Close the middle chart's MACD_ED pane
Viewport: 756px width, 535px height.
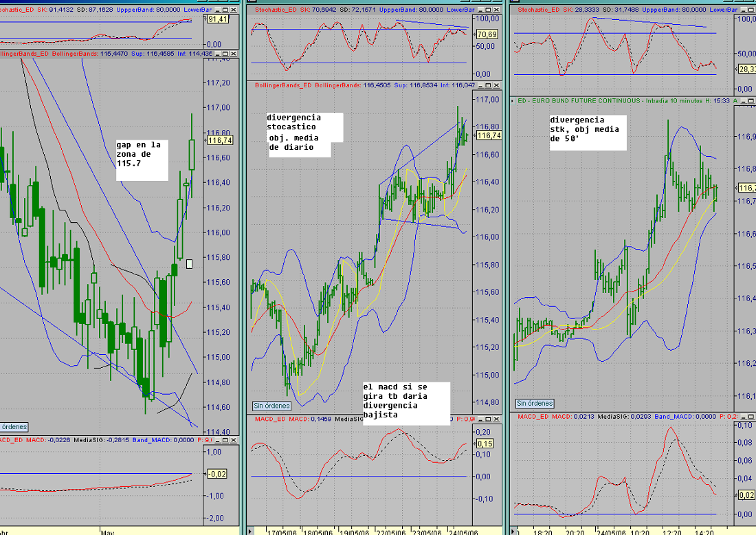pyautogui.click(x=496, y=419)
